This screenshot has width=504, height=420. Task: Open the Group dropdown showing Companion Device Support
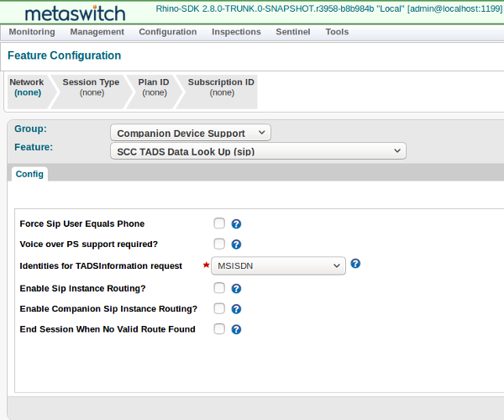[x=191, y=133]
